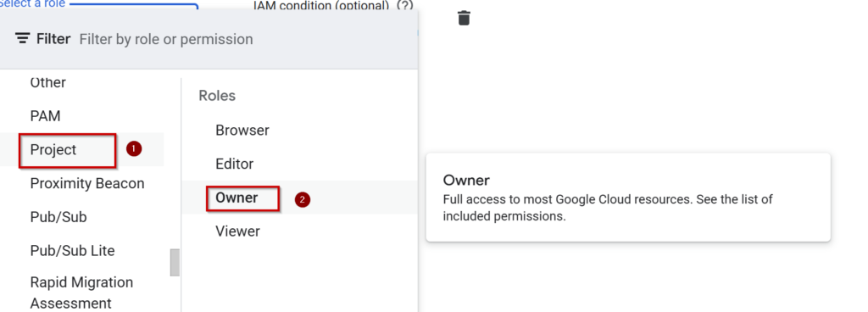Select the Viewer role
Viewport: 868px width, 312px height.
tap(238, 231)
